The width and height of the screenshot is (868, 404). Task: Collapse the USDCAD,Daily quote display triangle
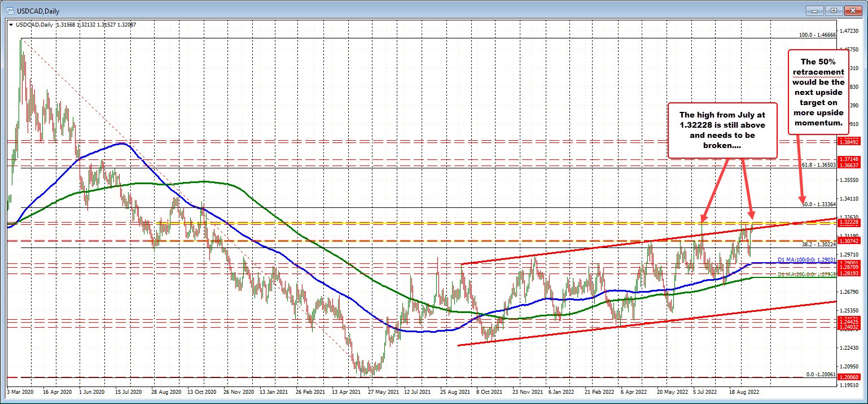click(11, 25)
